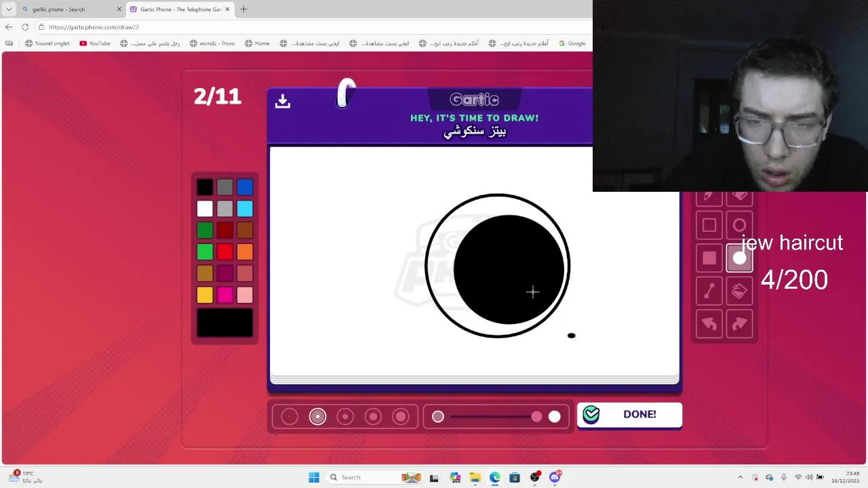This screenshot has width=868, height=488.
Task: Choose the second brush thickness
Action: coord(317,417)
